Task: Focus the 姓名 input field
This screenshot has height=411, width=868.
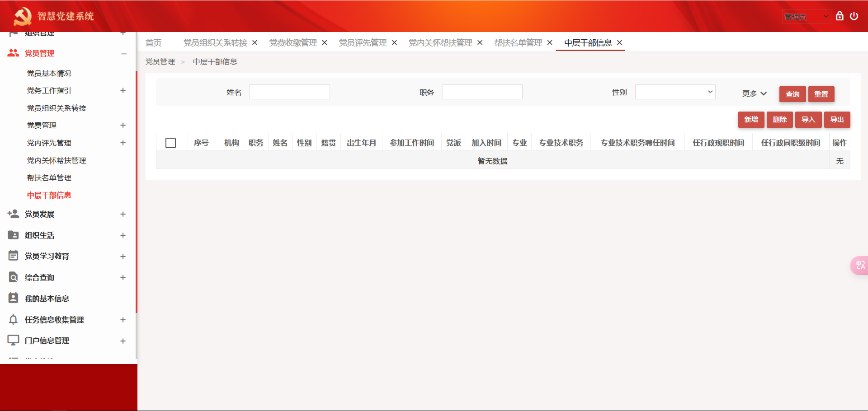Action: coord(290,92)
